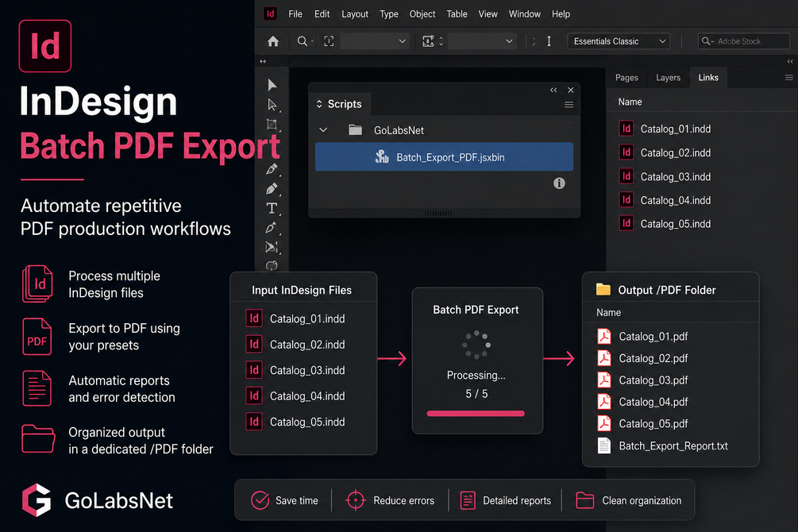Screen dimensions: 798x532
Task: Select the Scissors tool in toolbox
Action: (272, 248)
